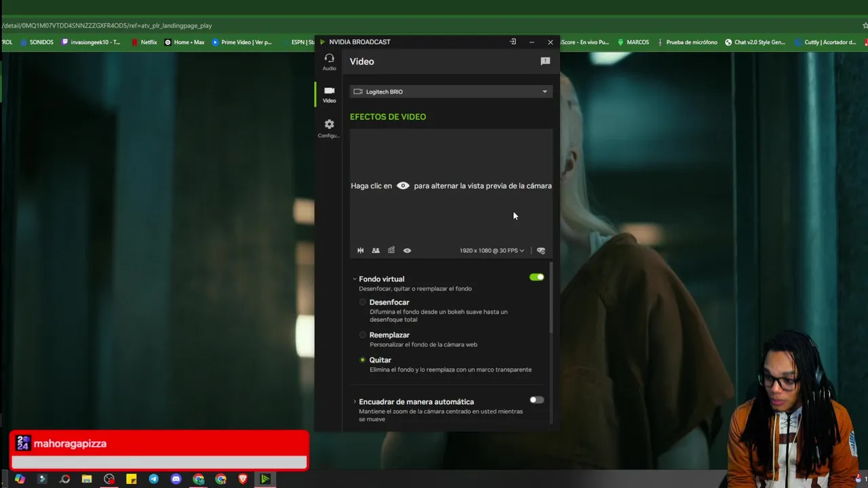This screenshot has width=868, height=488.
Task: Open NVIDIA Broadcast taskbar icon
Action: coord(265,479)
